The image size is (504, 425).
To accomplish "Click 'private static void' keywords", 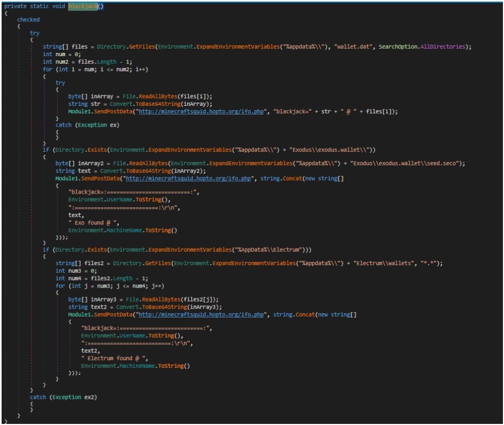I will pyautogui.click(x=34, y=6).
